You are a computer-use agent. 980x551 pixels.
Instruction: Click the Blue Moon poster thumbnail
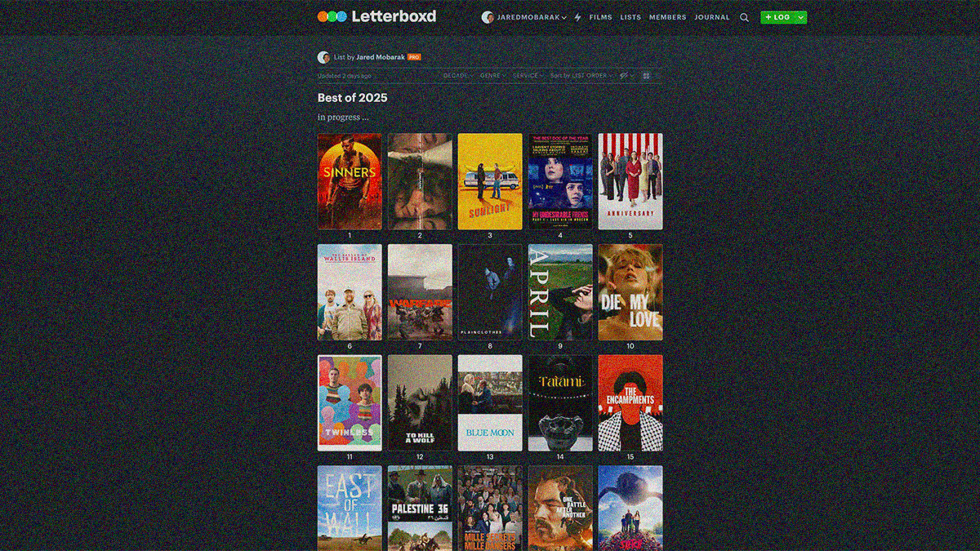click(489, 402)
